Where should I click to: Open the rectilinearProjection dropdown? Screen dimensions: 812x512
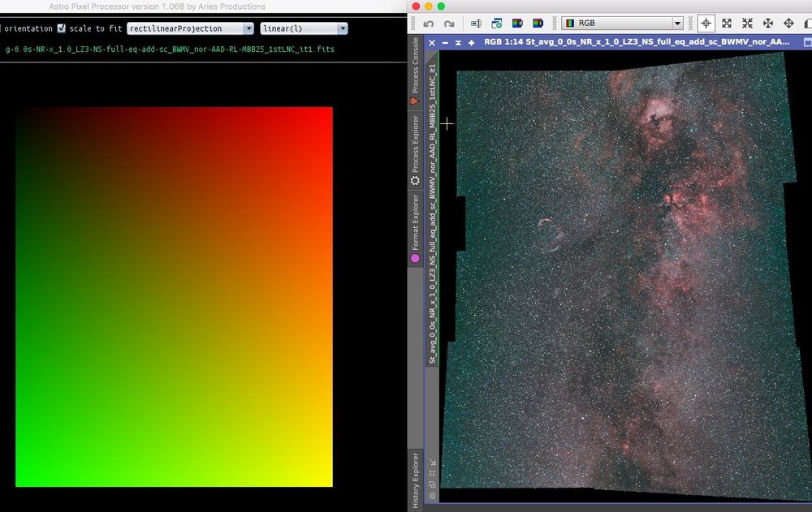pos(191,28)
